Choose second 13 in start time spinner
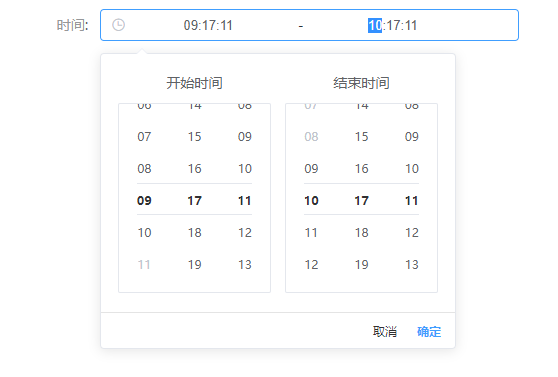Image resolution: width=558 pixels, height=377 pixels. [245, 265]
